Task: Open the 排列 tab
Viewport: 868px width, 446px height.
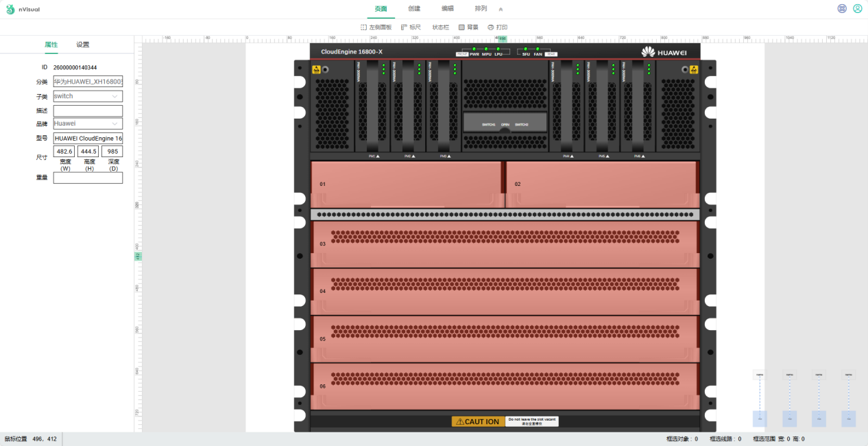Action: coord(481,9)
